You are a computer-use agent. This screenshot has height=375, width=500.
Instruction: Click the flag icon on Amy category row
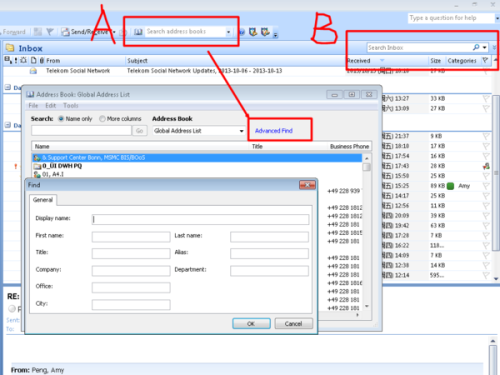click(486, 186)
